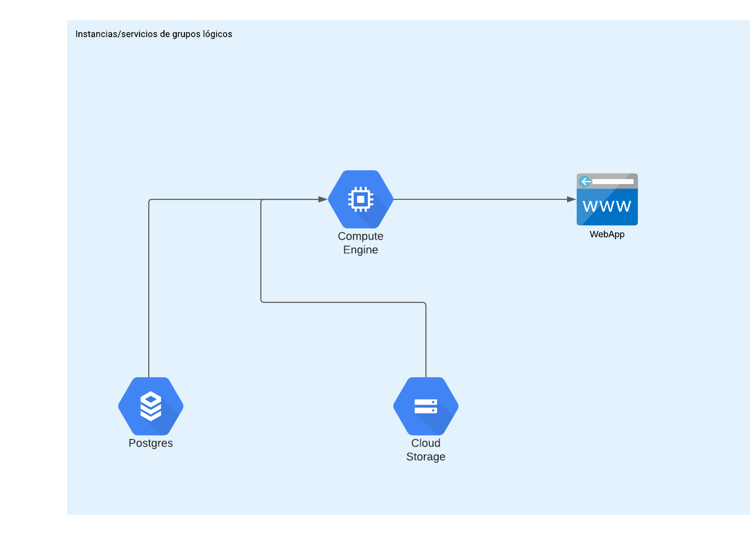756x546 pixels.
Task: Select the arrow from Compute Engine to WebApp
Action: [x=484, y=199]
